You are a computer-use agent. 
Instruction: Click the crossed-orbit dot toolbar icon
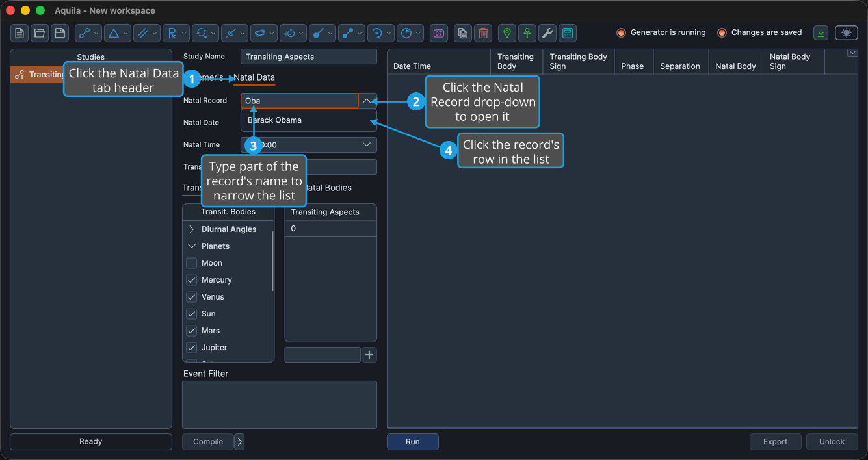[x=235, y=33]
